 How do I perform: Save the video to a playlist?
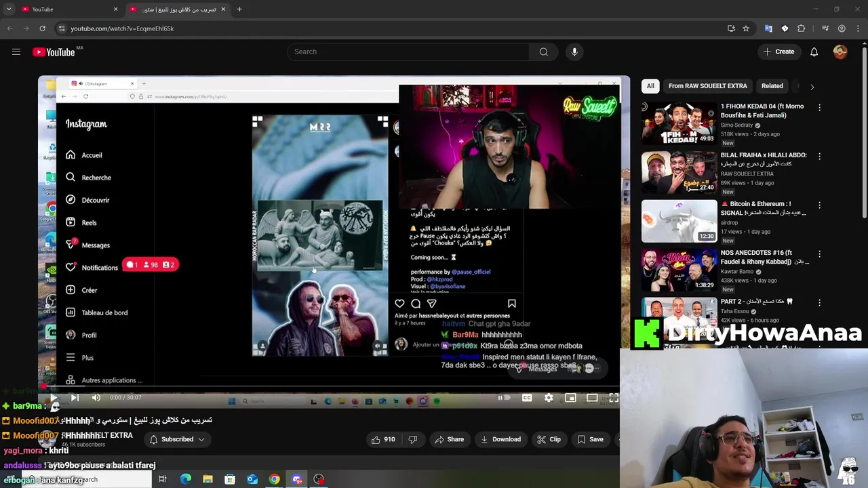tap(591, 439)
